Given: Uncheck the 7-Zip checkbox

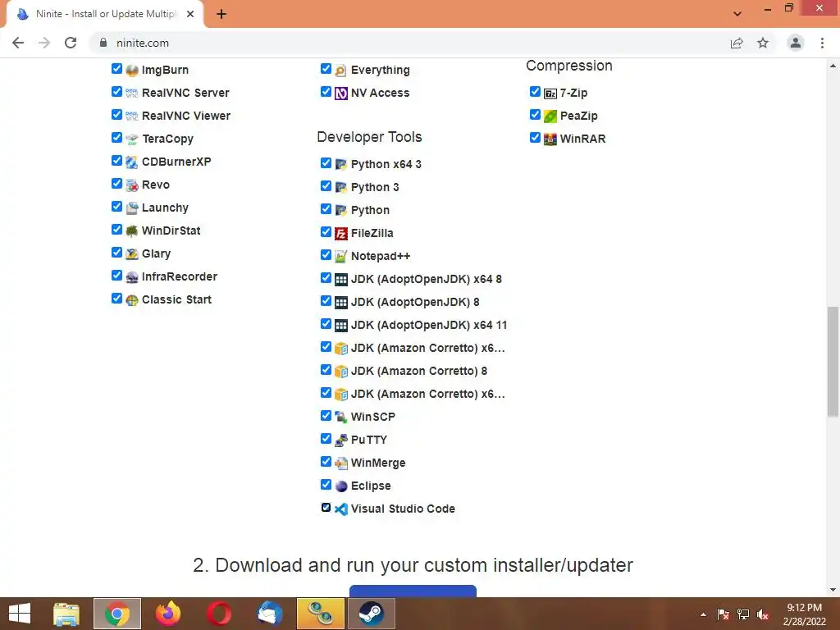Looking at the screenshot, I should pos(535,92).
